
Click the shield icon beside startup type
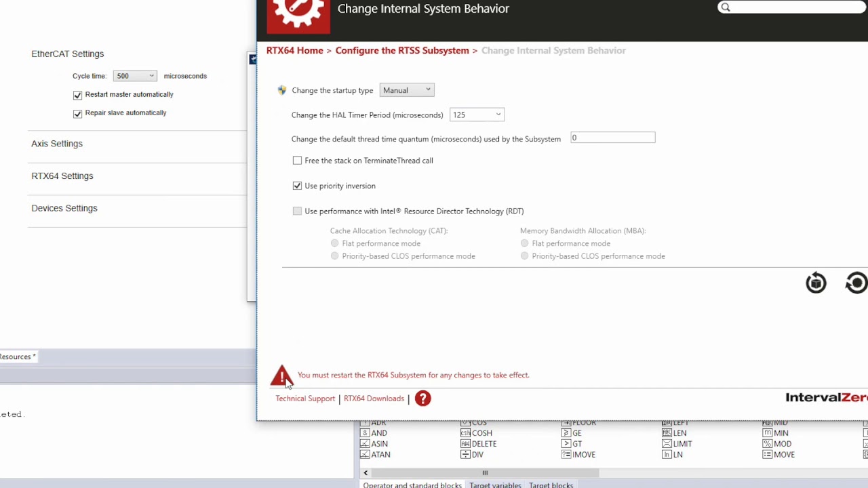click(282, 90)
